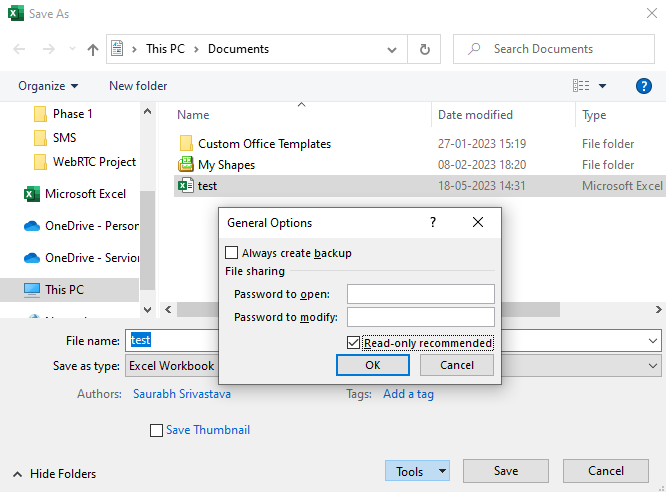The width and height of the screenshot is (666, 492).
Task: Open the view options dropdown arrow
Action: click(x=602, y=86)
